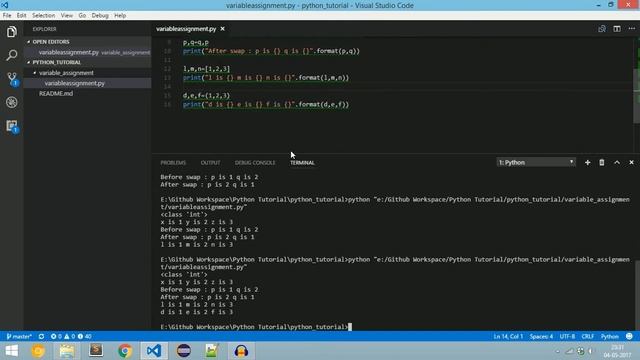This screenshot has width=640, height=360.
Task: Kill the terminal with trash icon
Action: click(602, 162)
